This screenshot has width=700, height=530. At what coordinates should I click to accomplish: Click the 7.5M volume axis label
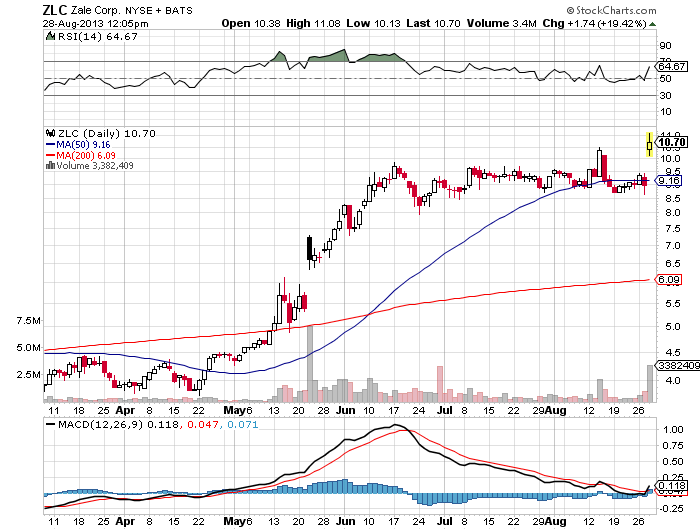coord(28,321)
